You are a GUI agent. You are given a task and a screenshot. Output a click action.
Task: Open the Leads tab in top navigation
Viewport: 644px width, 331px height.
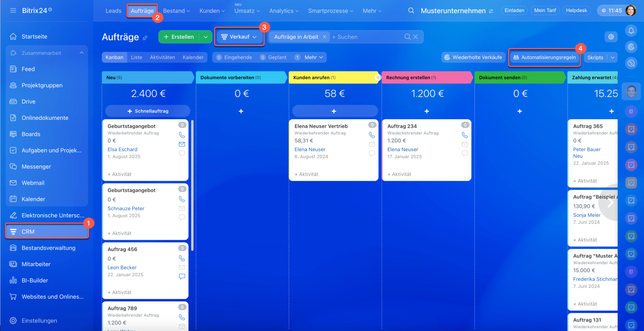[x=114, y=11]
